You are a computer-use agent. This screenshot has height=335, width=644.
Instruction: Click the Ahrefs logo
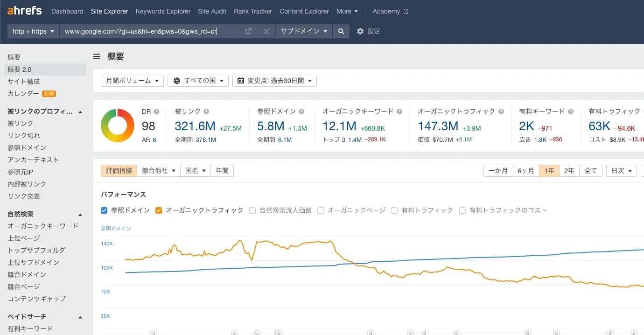pyautogui.click(x=24, y=11)
